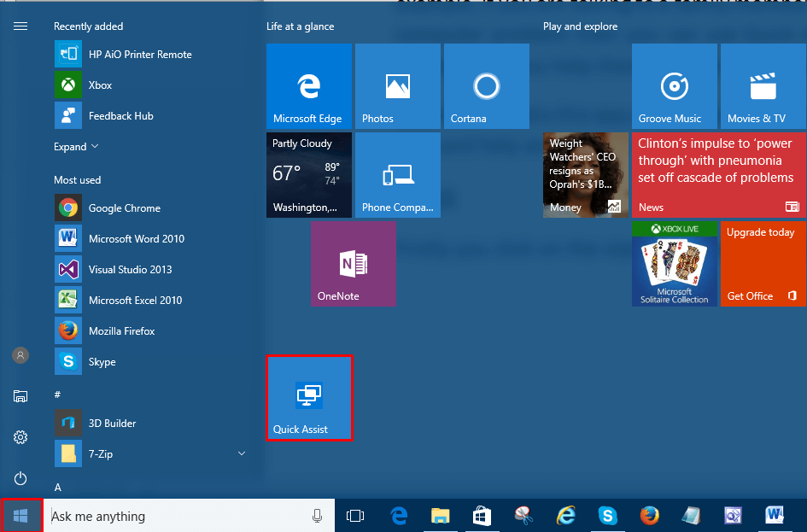Click the microphone icon in the search box

(317, 516)
